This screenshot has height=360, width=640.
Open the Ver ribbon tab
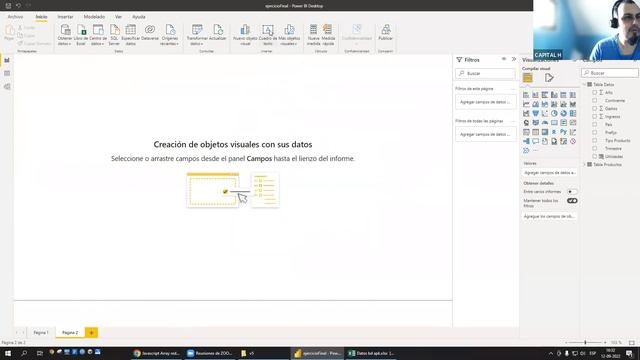coord(118,17)
